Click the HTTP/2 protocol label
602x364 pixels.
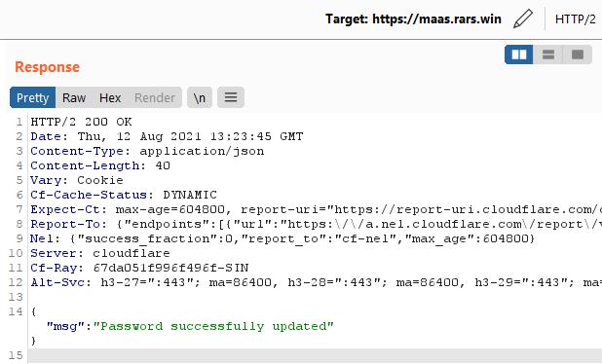click(575, 19)
